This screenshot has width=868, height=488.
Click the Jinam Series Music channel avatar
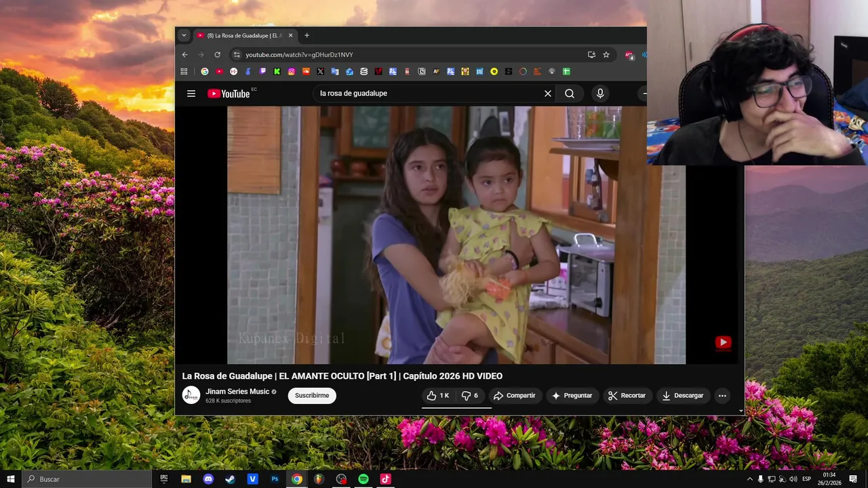191,395
